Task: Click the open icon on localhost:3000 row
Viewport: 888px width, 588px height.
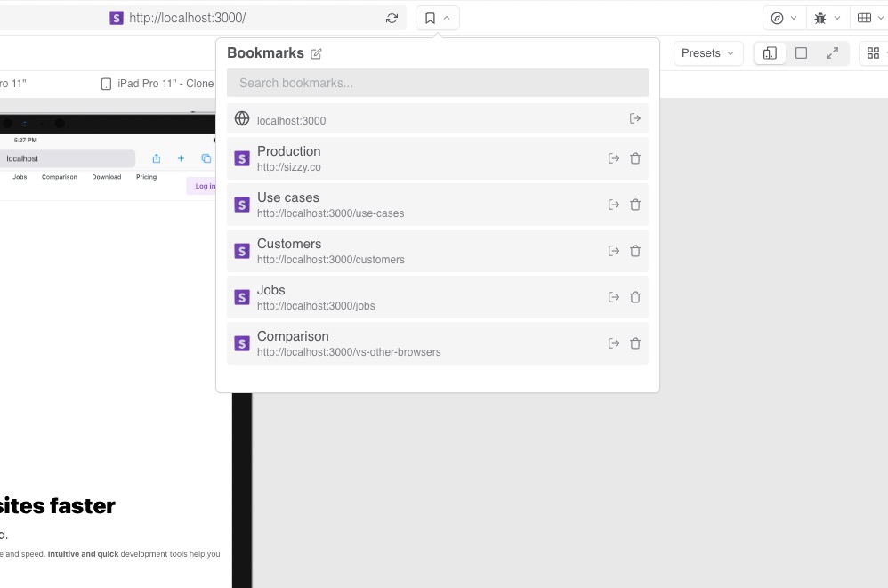Action: click(635, 118)
